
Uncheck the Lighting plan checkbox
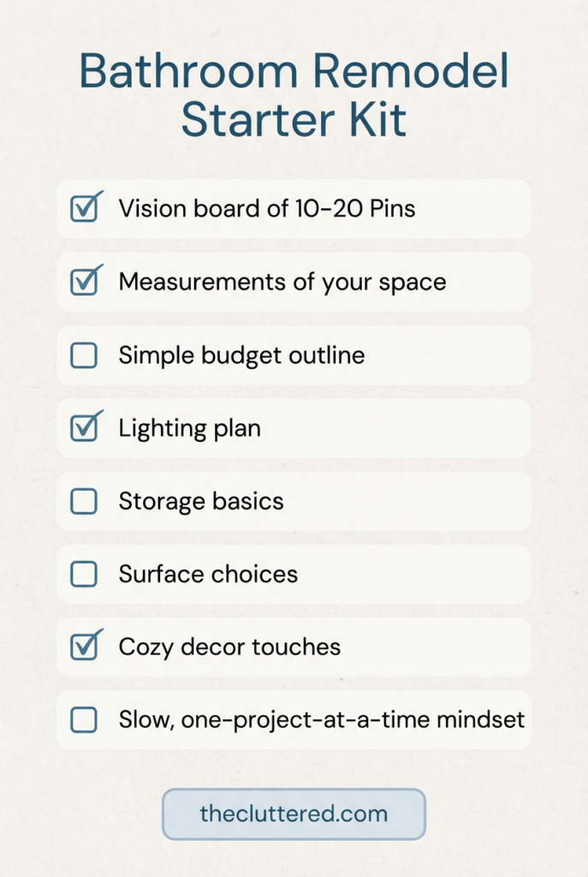tap(84, 428)
